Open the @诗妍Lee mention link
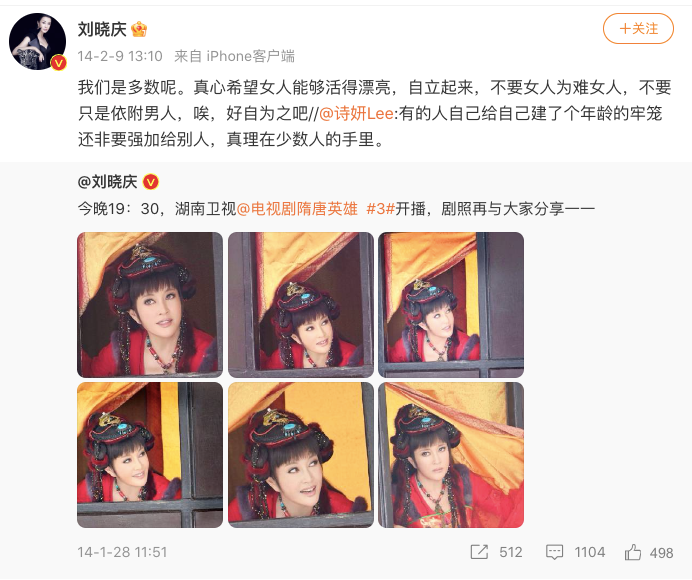 click(x=356, y=113)
